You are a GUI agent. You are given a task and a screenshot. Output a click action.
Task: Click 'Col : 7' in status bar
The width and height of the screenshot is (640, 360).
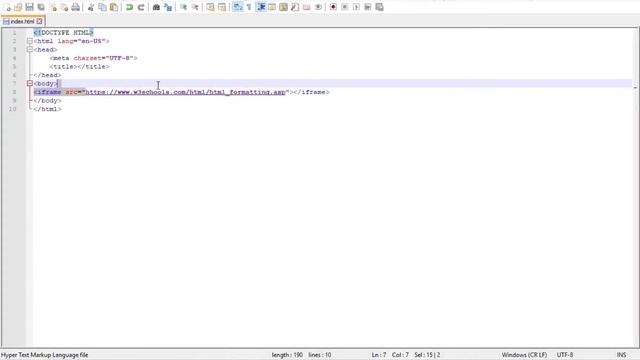coord(400,355)
